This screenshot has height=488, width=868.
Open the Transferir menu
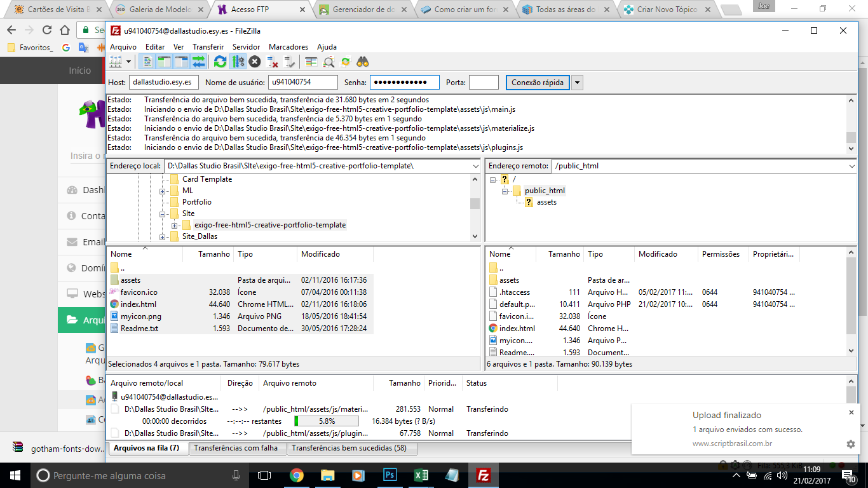pos(208,47)
